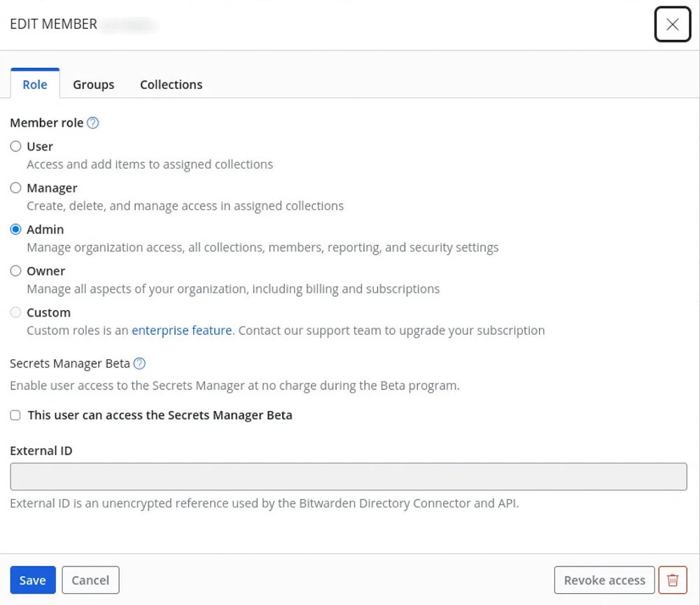Open the Secrets Manager Beta help icon
700x605 pixels.
click(139, 363)
